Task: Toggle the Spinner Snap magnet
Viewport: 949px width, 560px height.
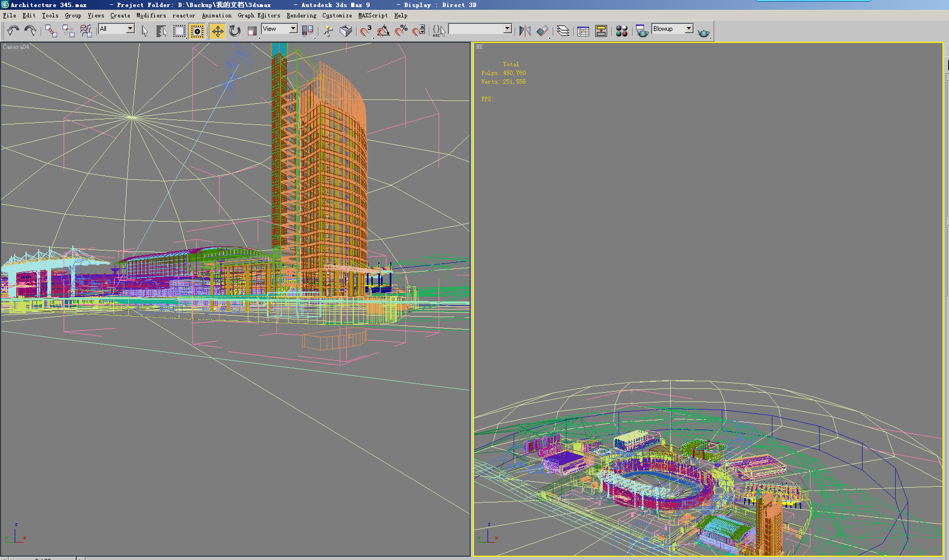Action: point(419,31)
